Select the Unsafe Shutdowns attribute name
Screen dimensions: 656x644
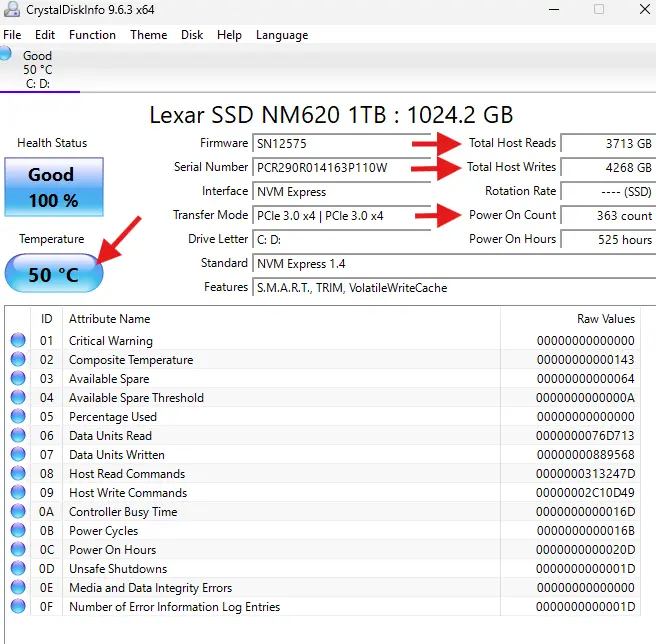(118, 569)
